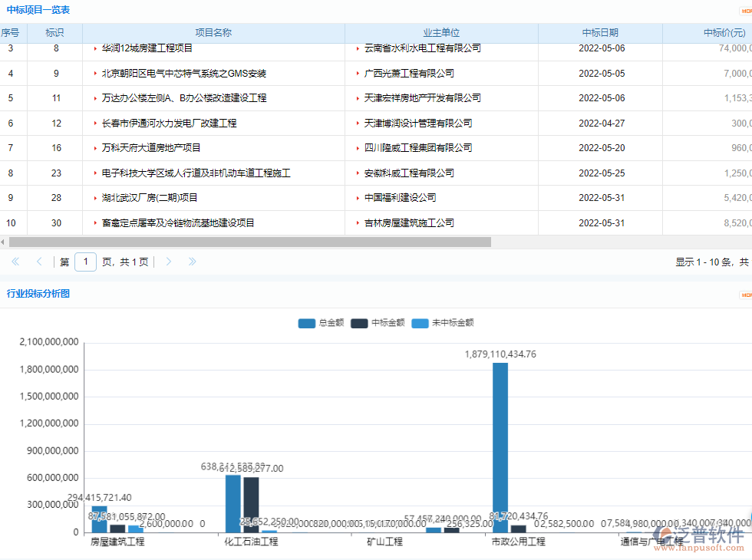This screenshot has height=560, width=752.
Task: Expand row 北京朝阳区电气中芯特气系统之GMS安装
Action: click(x=95, y=74)
